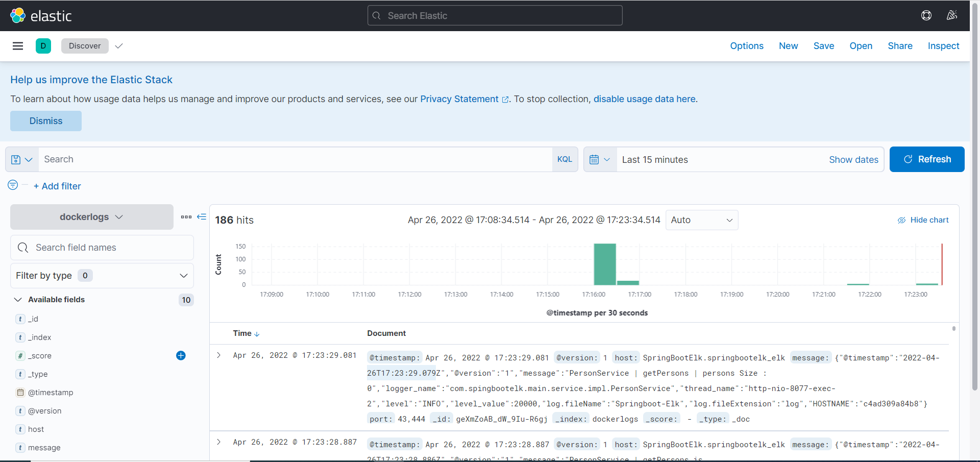Screen dimensions: 980x462
Task: Select the message field
Action: tap(44, 448)
